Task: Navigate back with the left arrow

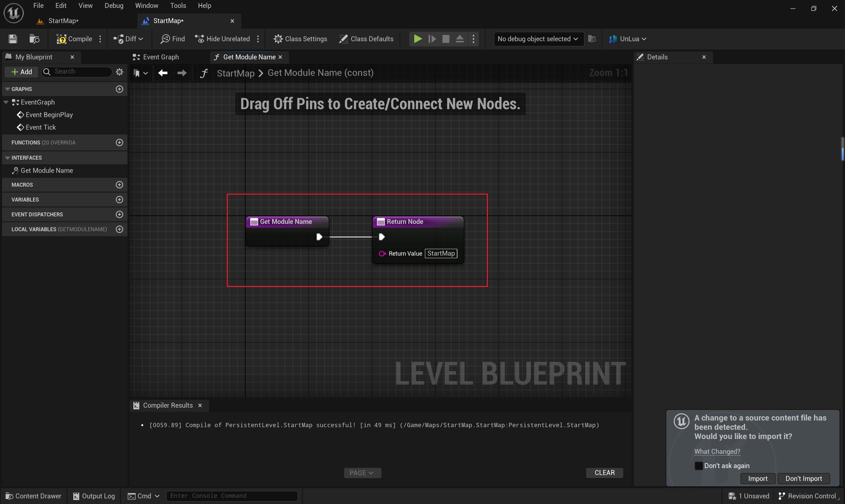Action: pos(163,73)
